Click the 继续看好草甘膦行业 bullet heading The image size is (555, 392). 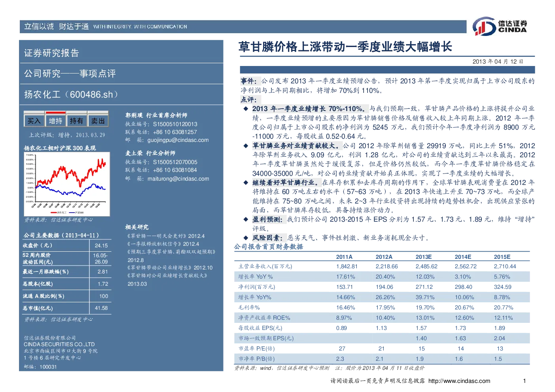[286, 183]
